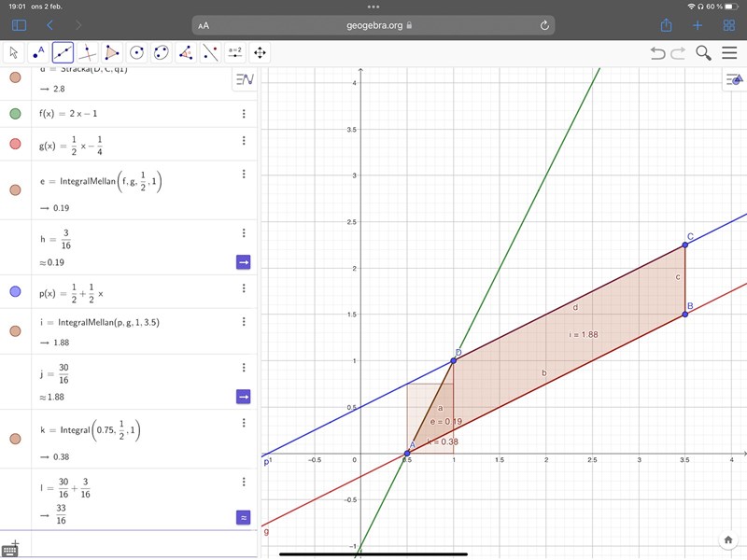
Task: Pick the Circle with Center tool
Action: click(136, 53)
